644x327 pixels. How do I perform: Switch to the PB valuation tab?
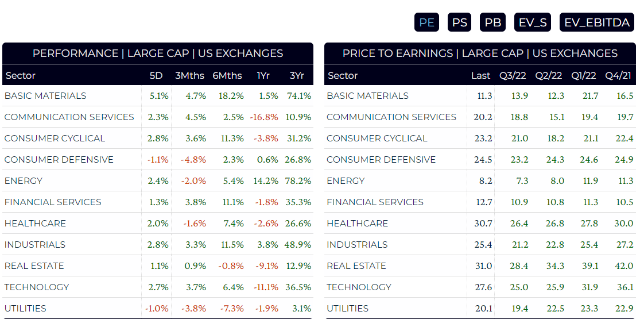coord(492,22)
